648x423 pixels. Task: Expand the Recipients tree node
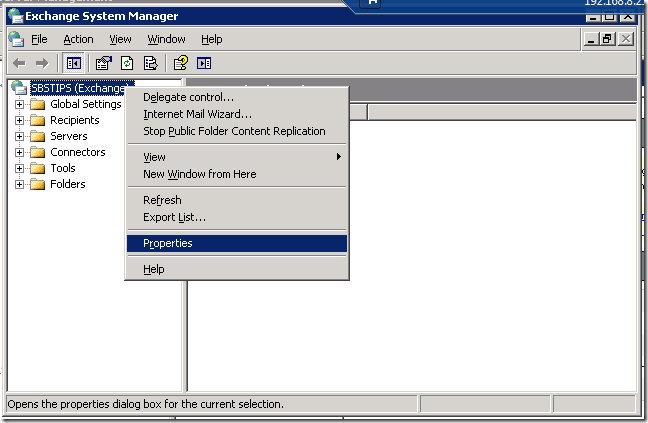pyautogui.click(x=20, y=120)
